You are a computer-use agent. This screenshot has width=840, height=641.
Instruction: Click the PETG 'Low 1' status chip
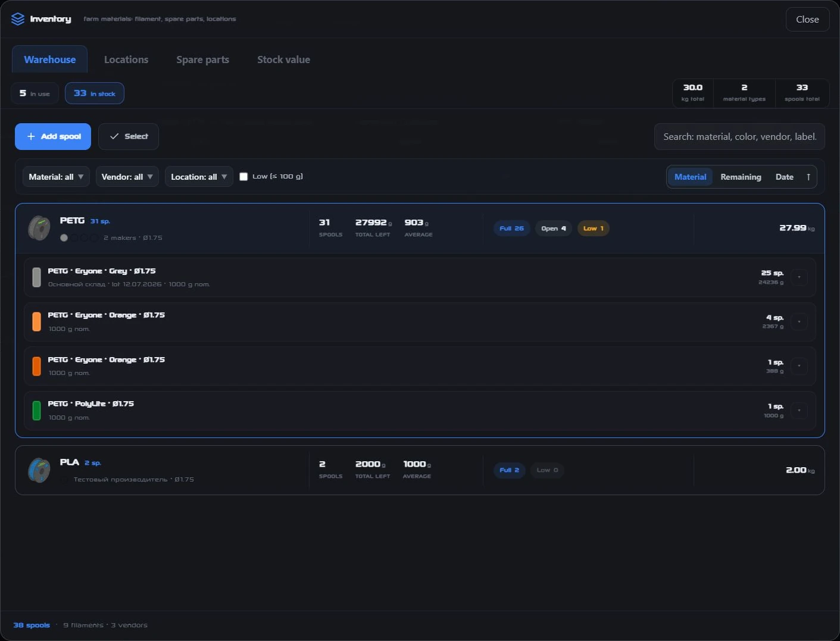click(x=594, y=229)
